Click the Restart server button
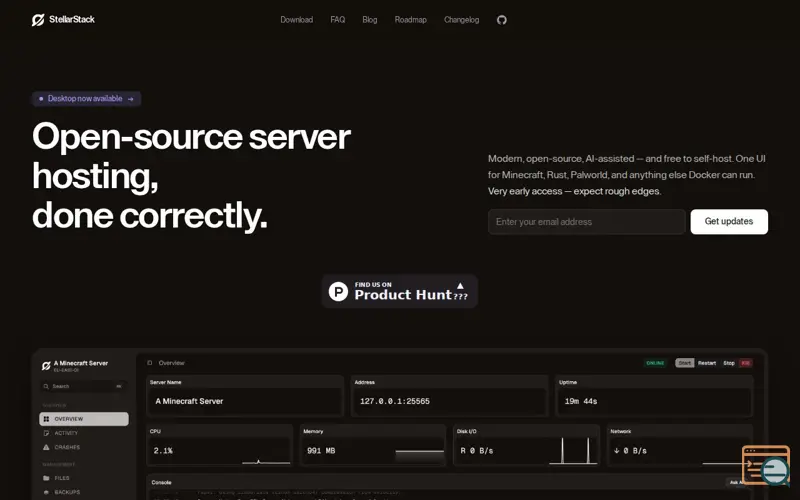 (707, 363)
